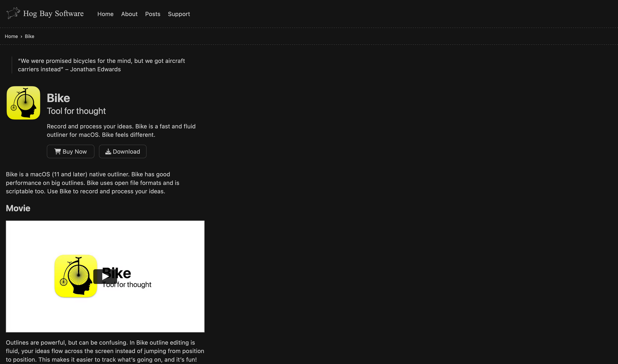Click the Bike breadcrumb item
Viewport: 618px width, 364px height.
(29, 36)
